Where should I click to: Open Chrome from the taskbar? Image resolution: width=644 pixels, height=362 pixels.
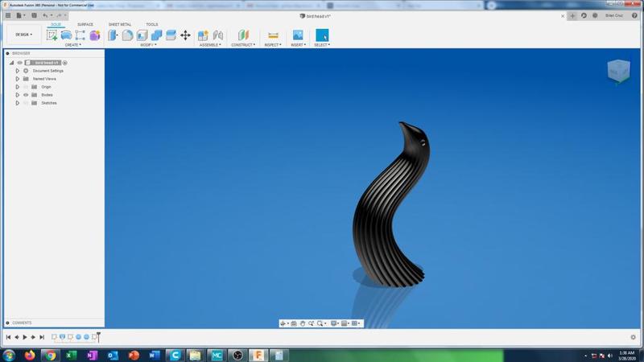pyautogui.click(x=50, y=355)
